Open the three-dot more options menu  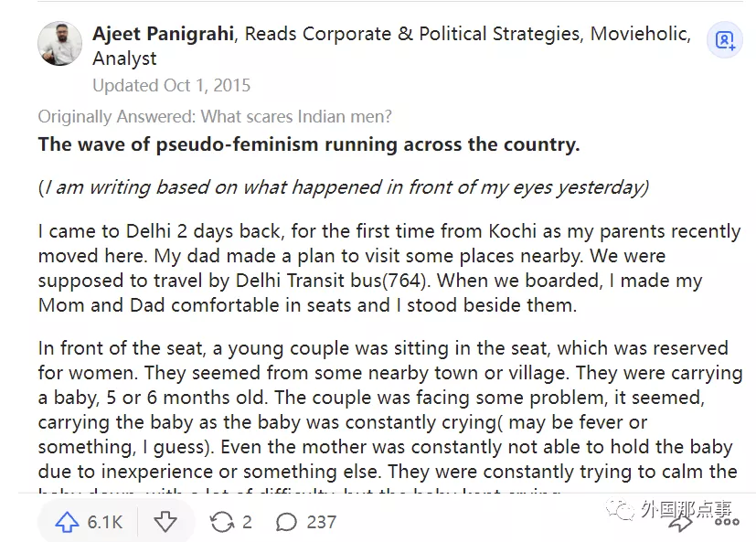coord(727,521)
